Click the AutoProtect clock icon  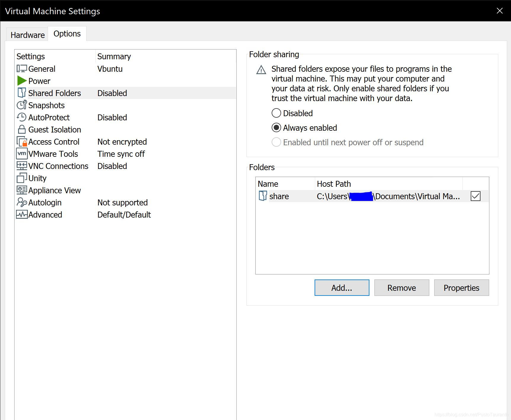tap(22, 117)
